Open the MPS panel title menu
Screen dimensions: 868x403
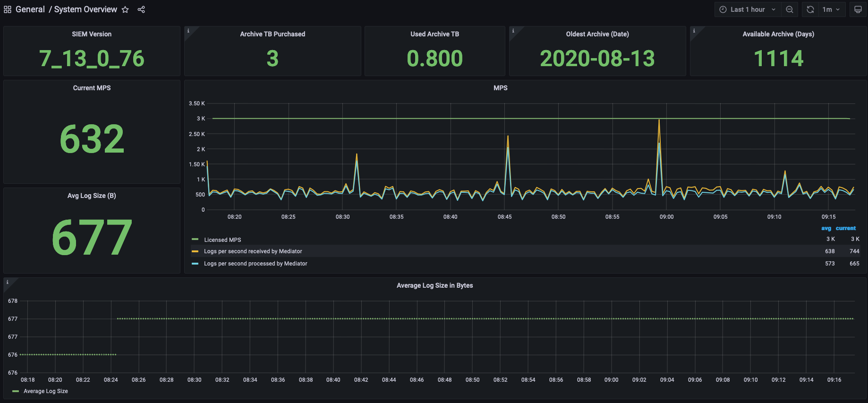coord(500,88)
